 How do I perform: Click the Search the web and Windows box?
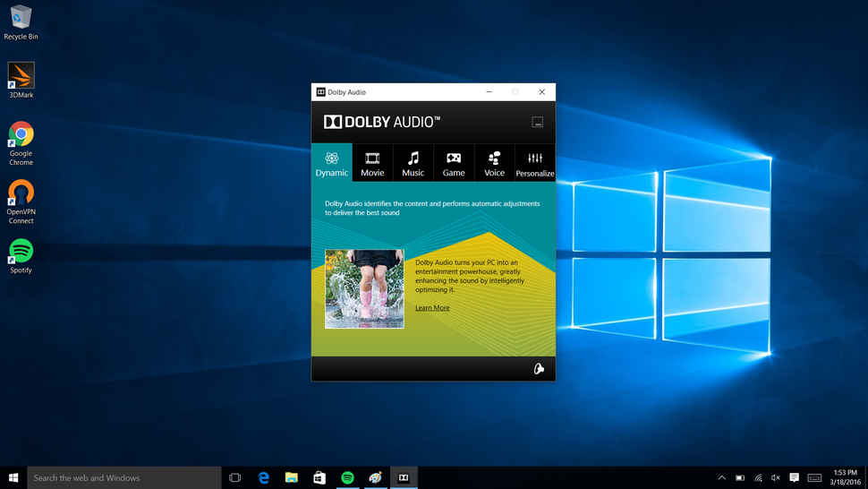(x=124, y=477)
